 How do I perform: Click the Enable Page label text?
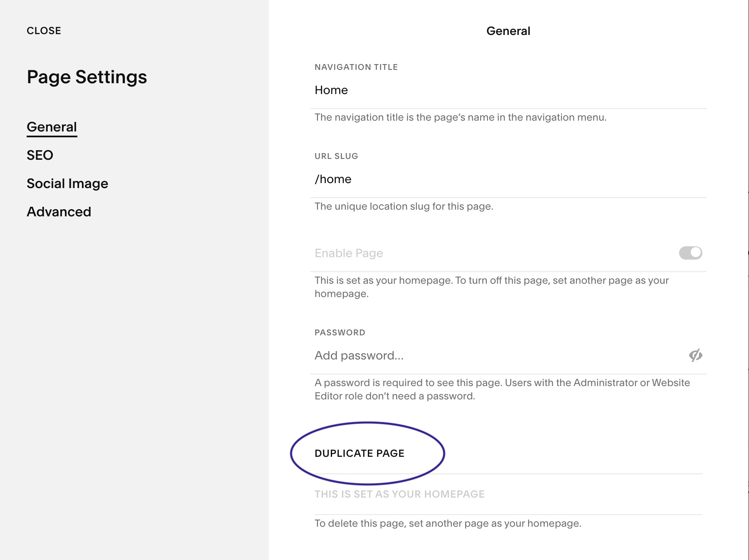349,253
